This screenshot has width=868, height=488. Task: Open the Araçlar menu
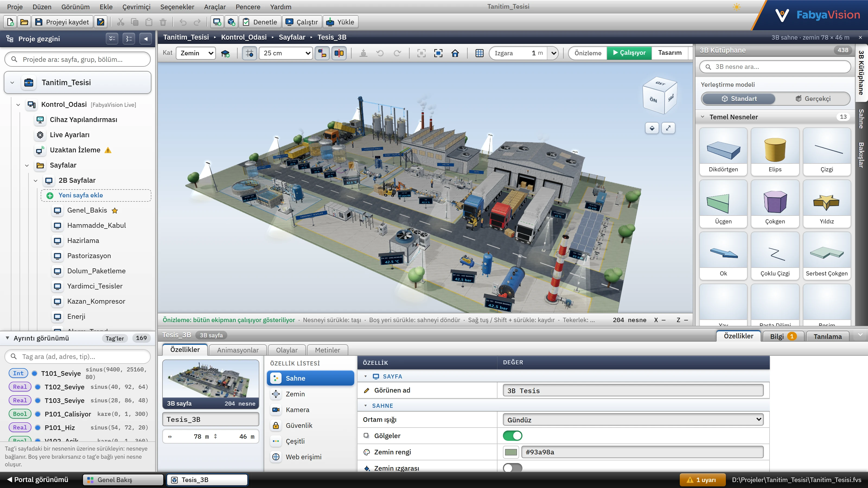tap(215, 7)
